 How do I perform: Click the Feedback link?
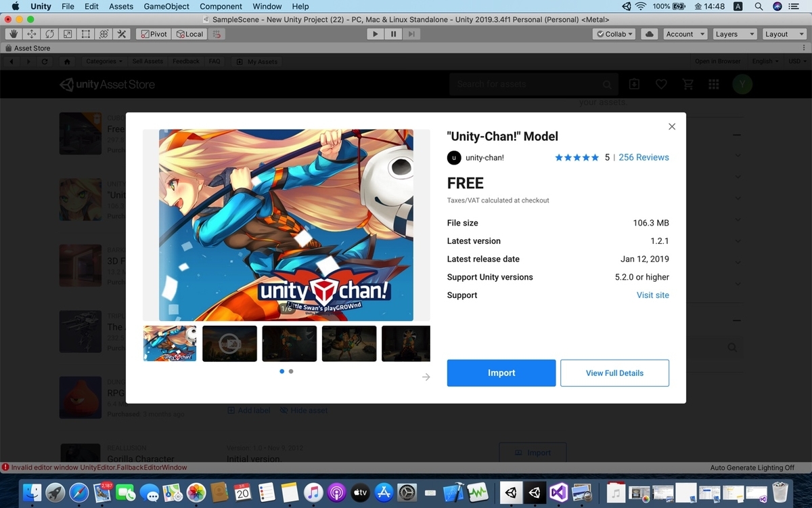pos(186,62)
